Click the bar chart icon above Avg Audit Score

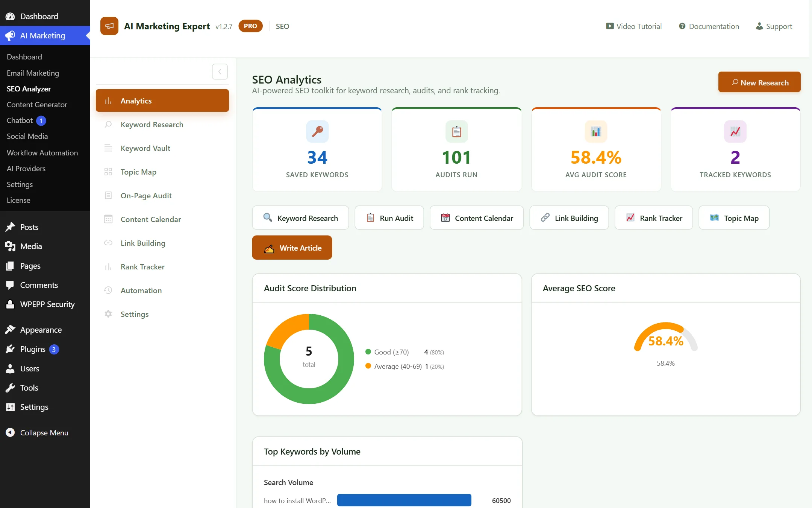(x=596, y=131)
